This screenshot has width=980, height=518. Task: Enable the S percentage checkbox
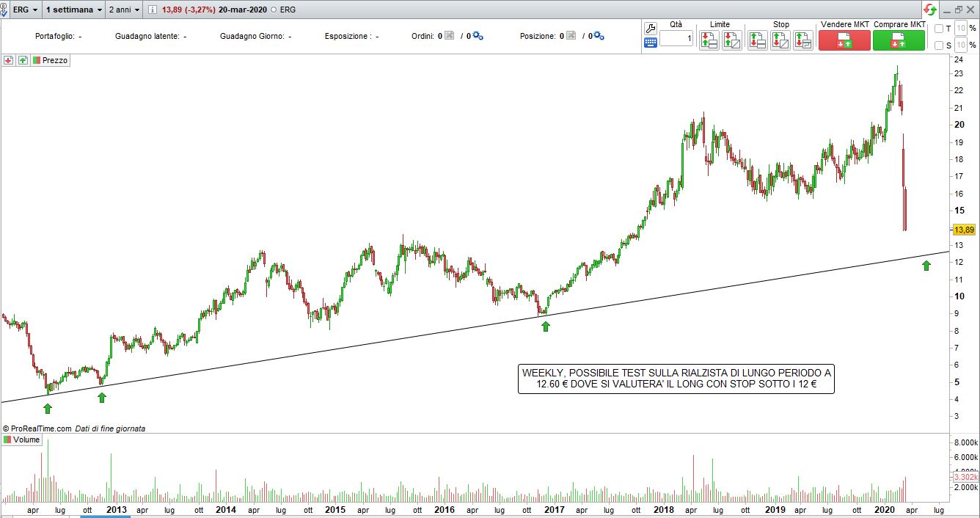(x=939, y=45)
